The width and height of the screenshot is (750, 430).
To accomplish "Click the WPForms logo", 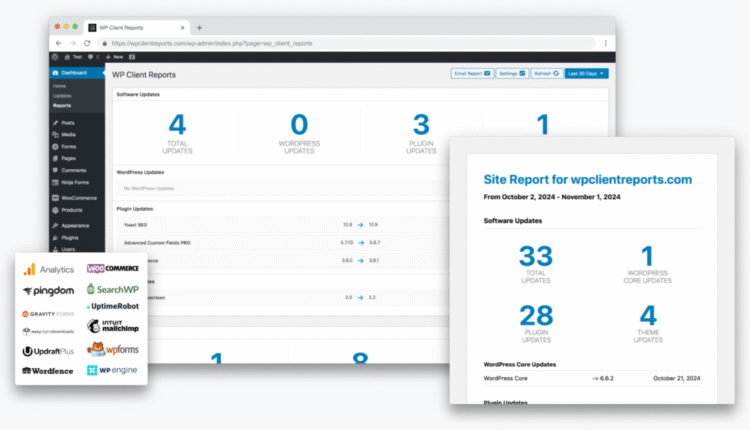I will (113, 349).
